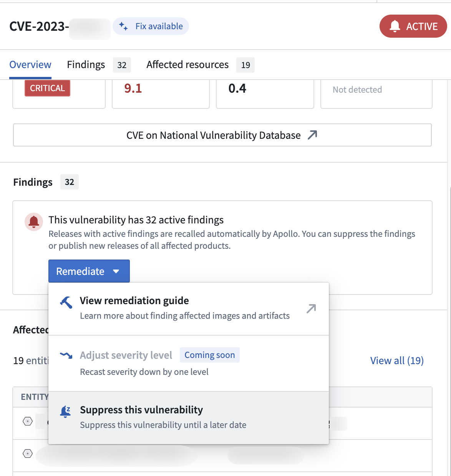Toggle the Remediate dropdown button

(x=89, y=271)
